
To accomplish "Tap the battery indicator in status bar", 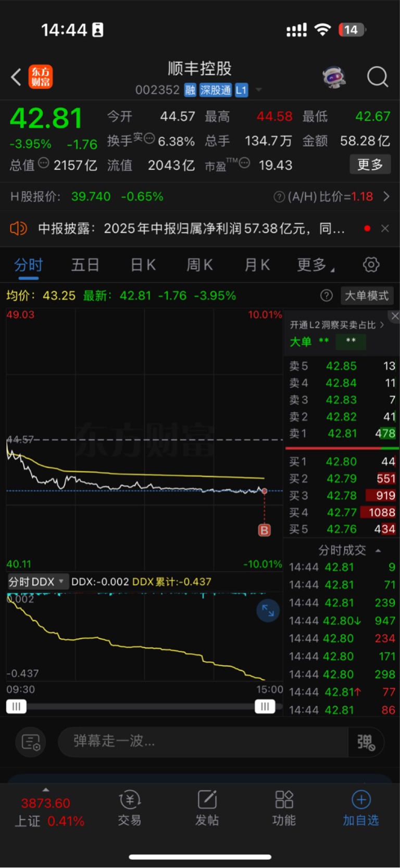I will 352,30.
